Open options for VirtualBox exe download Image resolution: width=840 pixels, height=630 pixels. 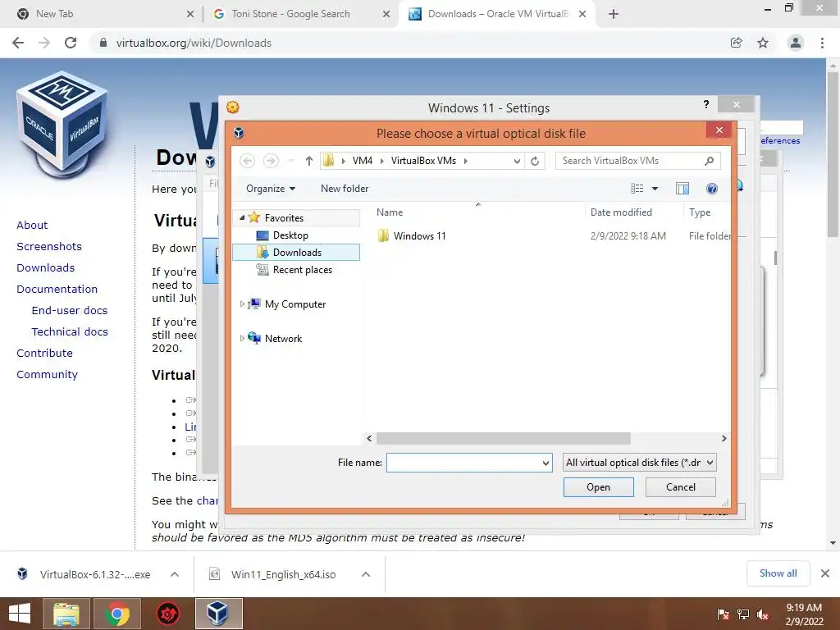[175, 574]
